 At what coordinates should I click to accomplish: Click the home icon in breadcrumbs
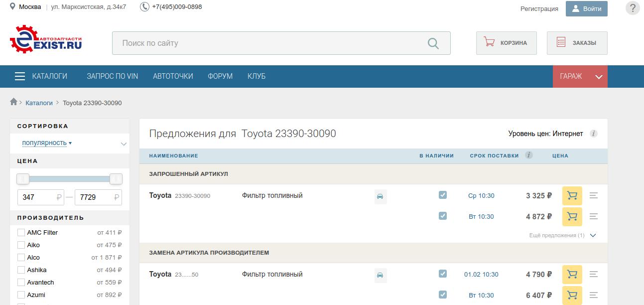point(14,102)
